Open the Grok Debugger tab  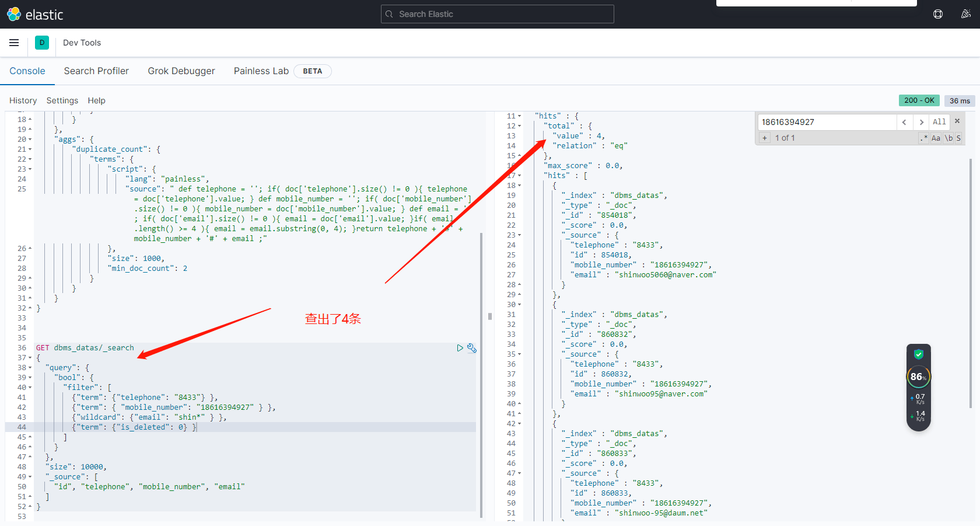click(181, 71)
